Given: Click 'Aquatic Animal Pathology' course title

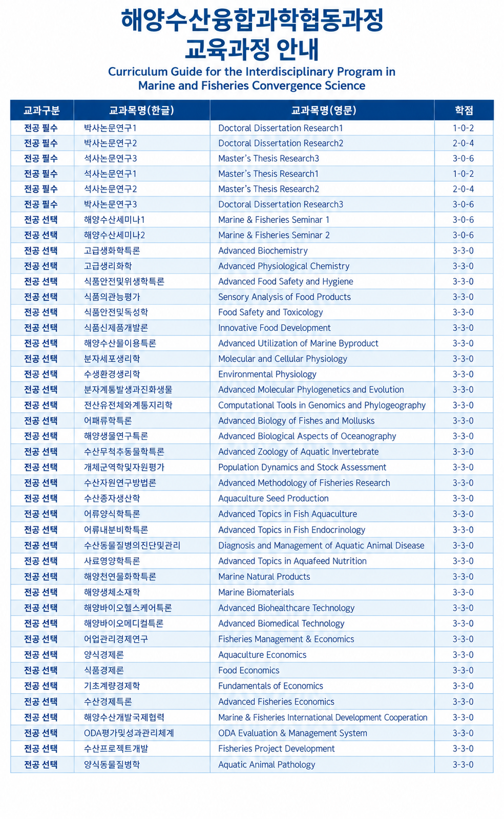Looking at the screenshot, I should (x=267, y=765).
